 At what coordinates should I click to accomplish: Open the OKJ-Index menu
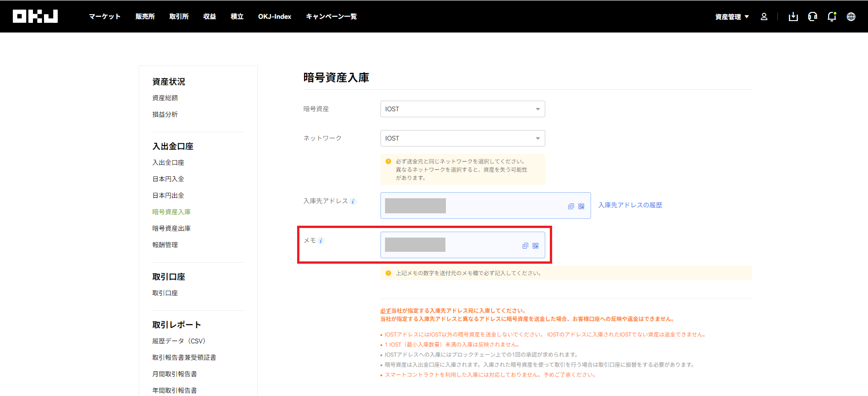coord(275,16)
